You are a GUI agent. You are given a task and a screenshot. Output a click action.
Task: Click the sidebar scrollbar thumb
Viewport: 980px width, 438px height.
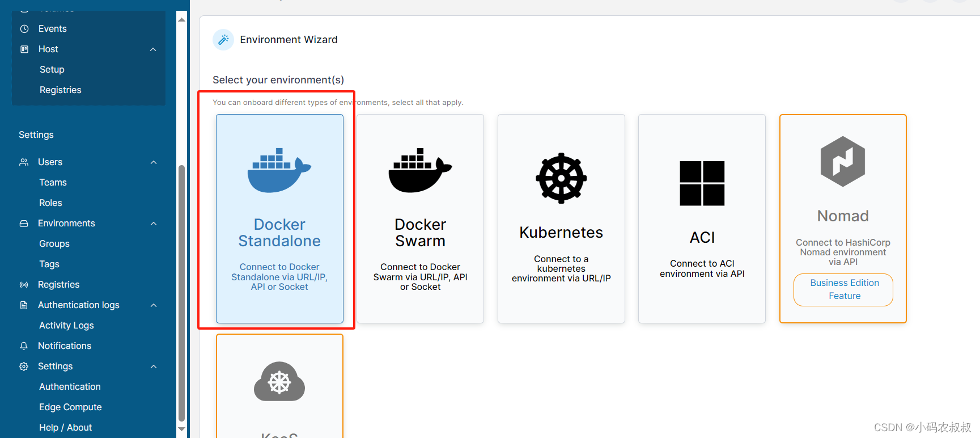182,293
